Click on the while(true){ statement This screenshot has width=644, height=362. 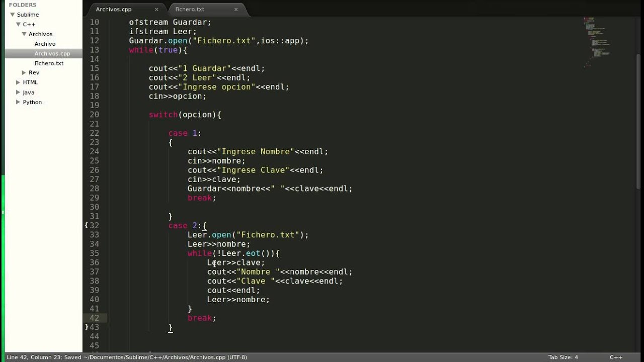coord(158,50)
